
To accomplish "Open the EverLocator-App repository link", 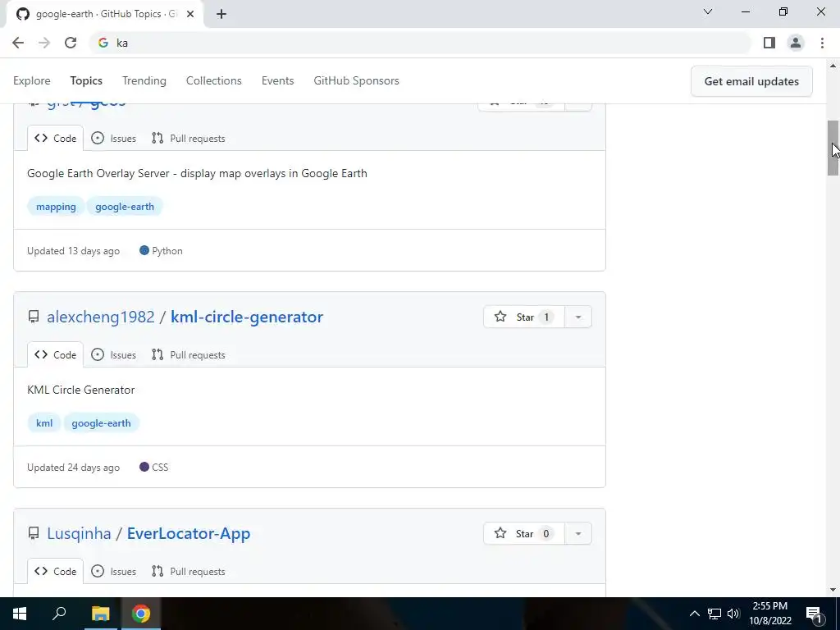I will coord(189,533).
